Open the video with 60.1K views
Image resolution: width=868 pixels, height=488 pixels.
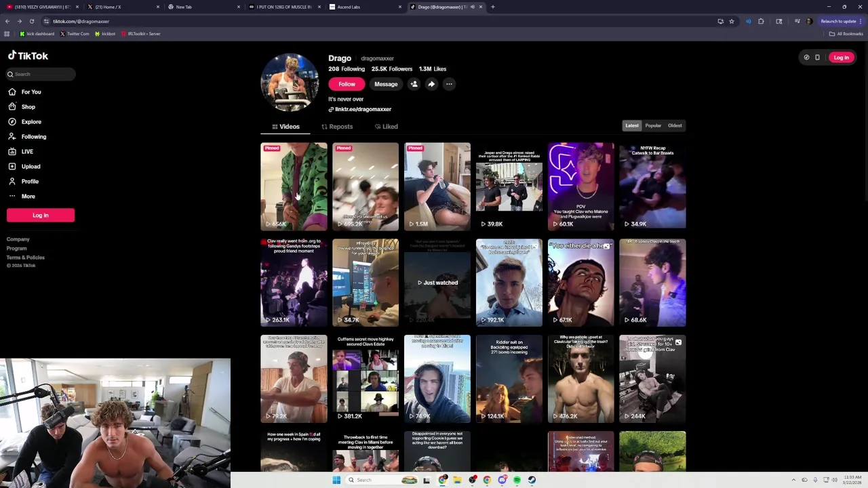point(580,186)
